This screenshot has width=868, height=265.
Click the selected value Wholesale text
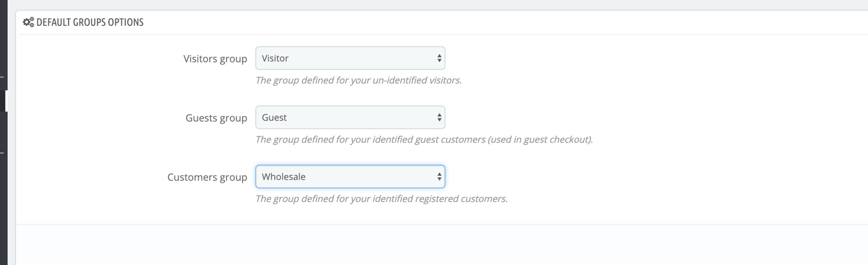283,177
